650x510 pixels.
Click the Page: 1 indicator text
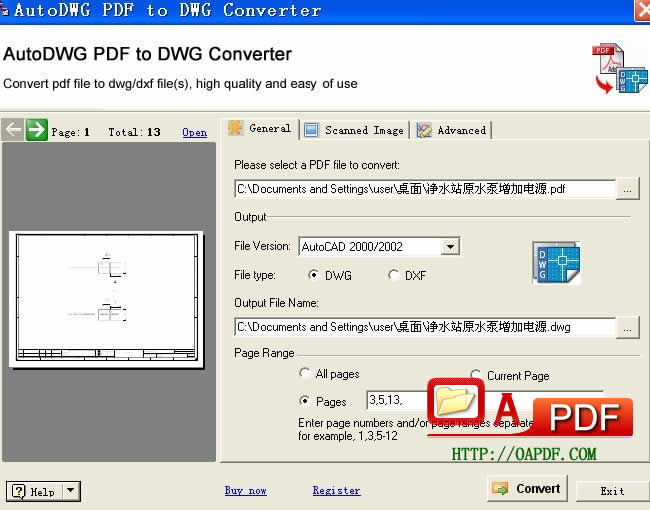click(x=70, y=132)
